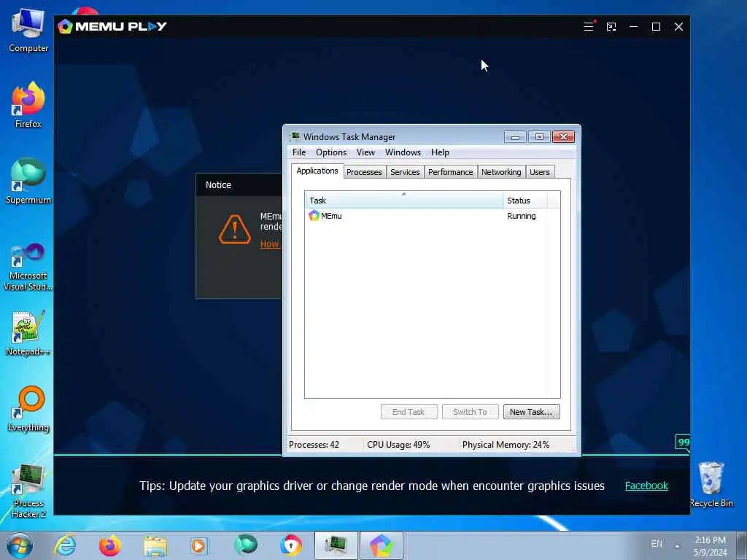Image resolution: width=747 pixels, height=560 pixels.
Task: Switch to MEmu taskbar button
Action: pyautogui.click(x=381, y=545)
